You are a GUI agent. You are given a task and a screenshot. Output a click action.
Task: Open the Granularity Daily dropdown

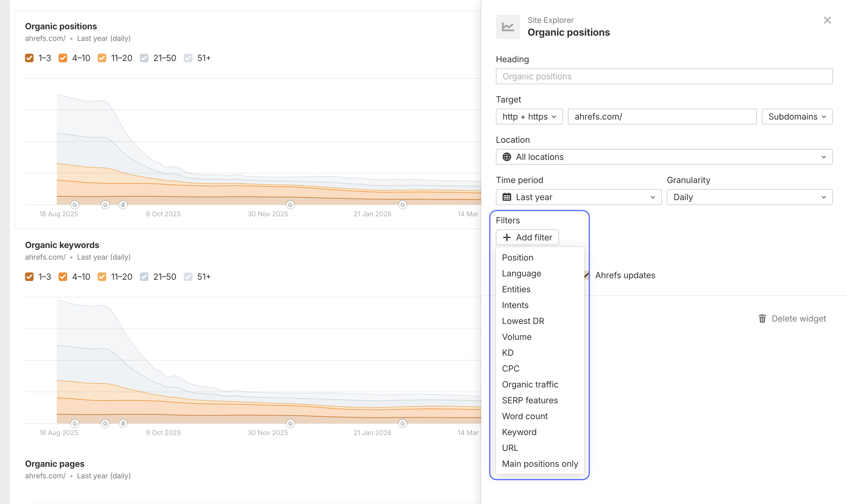750,197
